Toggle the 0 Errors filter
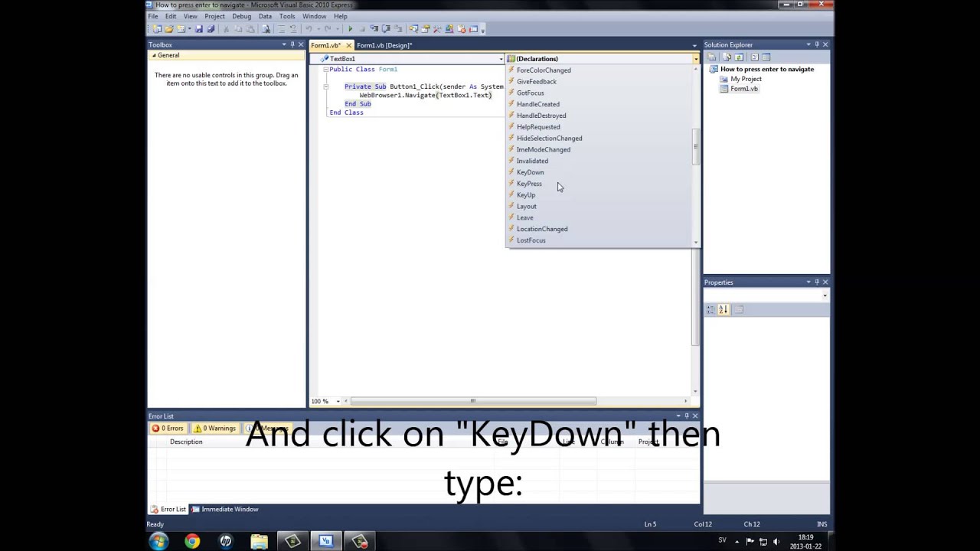The width and height of the screenshot is (980, 551). [x=168, y=429]
